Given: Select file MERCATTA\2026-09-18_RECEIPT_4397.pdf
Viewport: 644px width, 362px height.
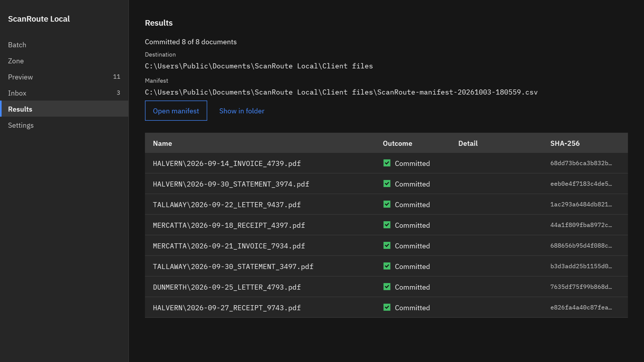Looking at the screenshot, I should pyautogui.click(x=229, y=225).
